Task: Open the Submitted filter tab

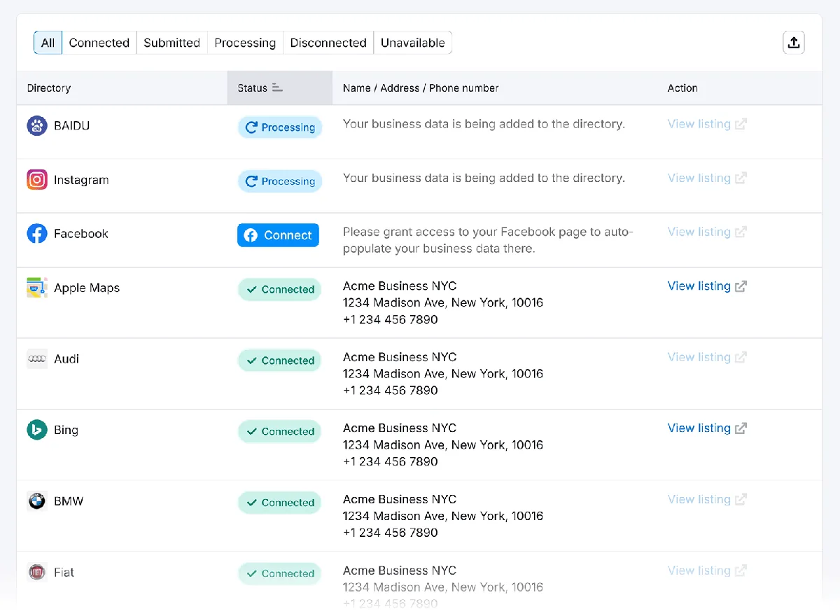Action: 171,43
